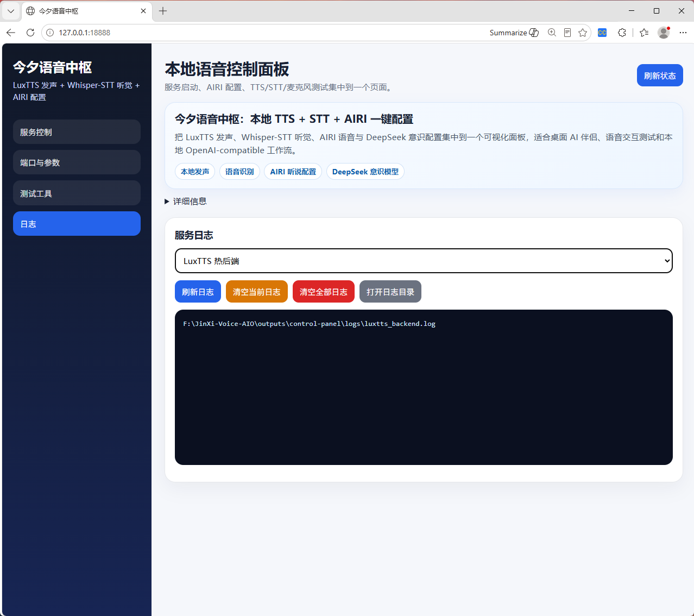Click the 本地发声 tag
Viewport: 694px width, 616px height.
coord(195,172)
